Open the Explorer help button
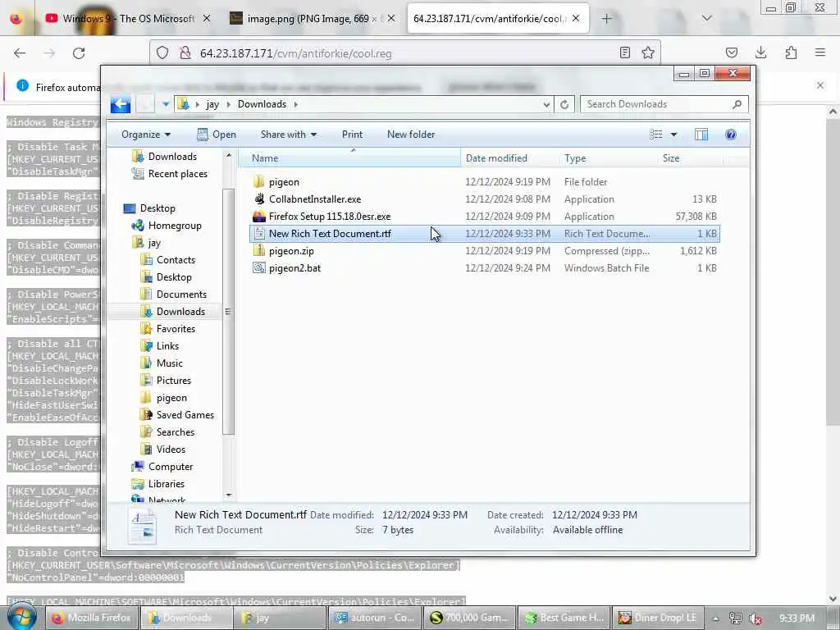 coord(731,135)
